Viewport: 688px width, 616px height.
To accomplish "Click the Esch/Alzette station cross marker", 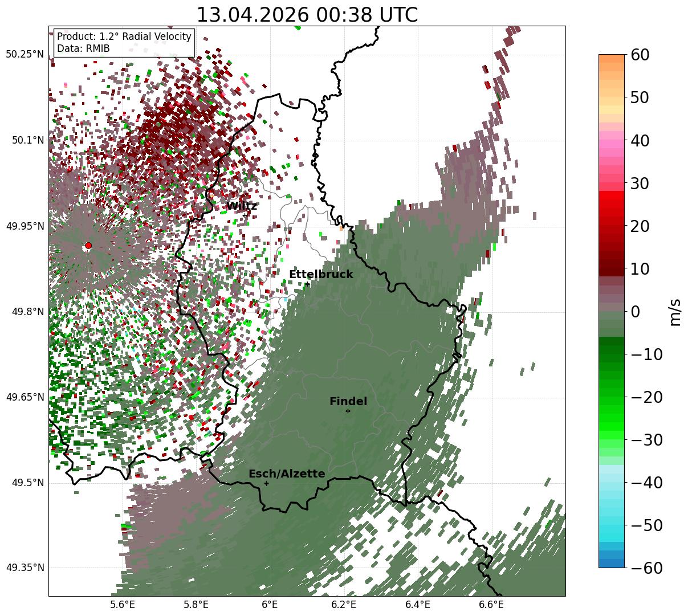I will pyautogui.click(x=266, y=483).
